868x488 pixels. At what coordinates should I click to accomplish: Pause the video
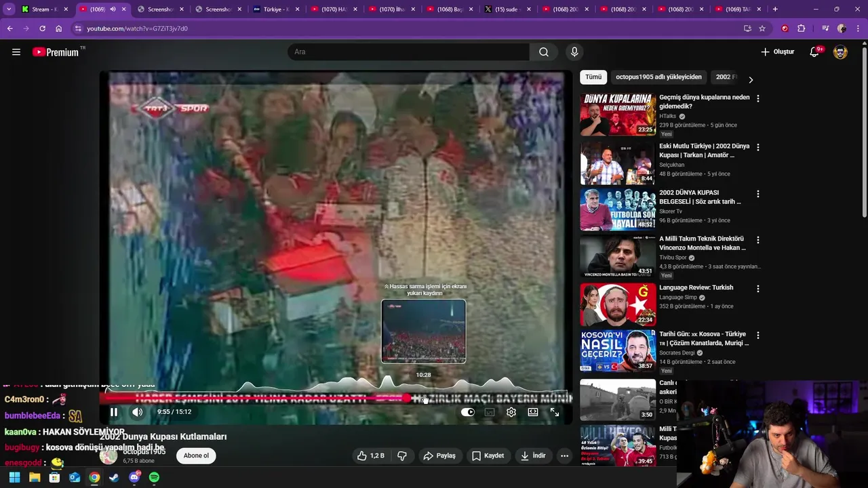[x=114, y=412]
